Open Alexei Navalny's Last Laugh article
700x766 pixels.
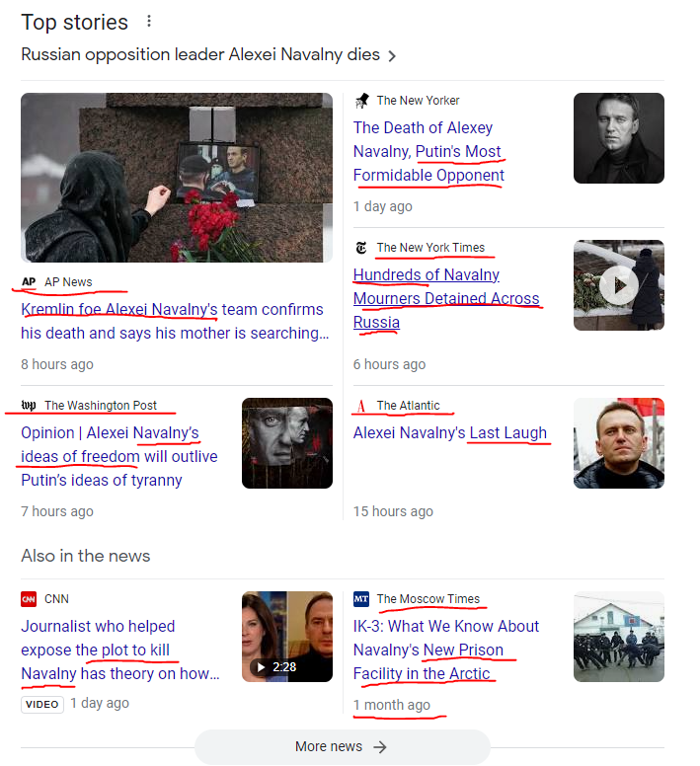coord(450,432)
